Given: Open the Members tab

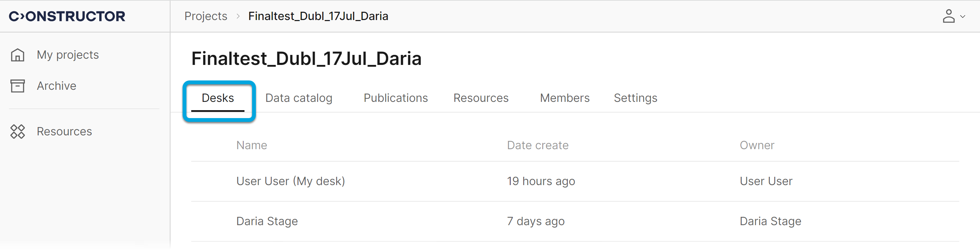Looking at the screenshot, I should 564,98.
